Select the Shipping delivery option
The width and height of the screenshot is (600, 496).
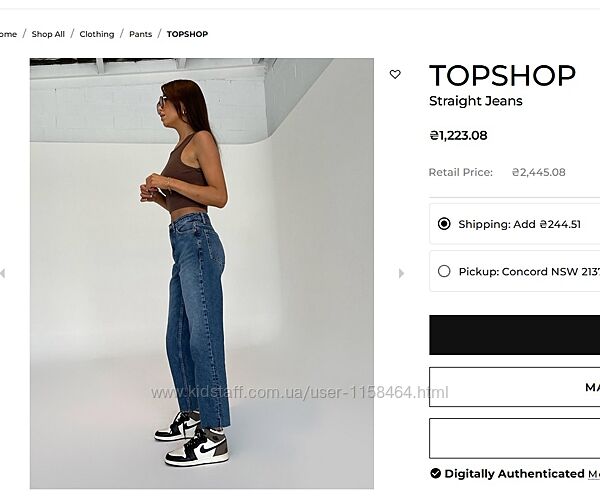tap(444, 224)
